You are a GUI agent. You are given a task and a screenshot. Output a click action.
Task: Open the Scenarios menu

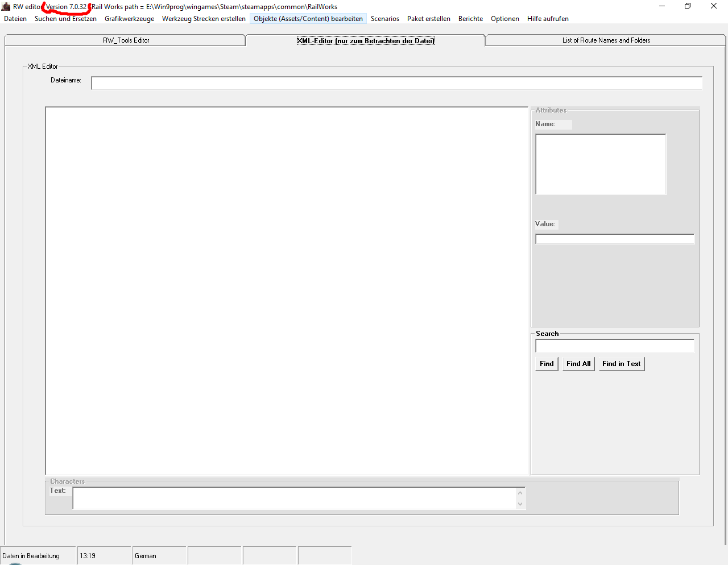click(x=385, y=19)
